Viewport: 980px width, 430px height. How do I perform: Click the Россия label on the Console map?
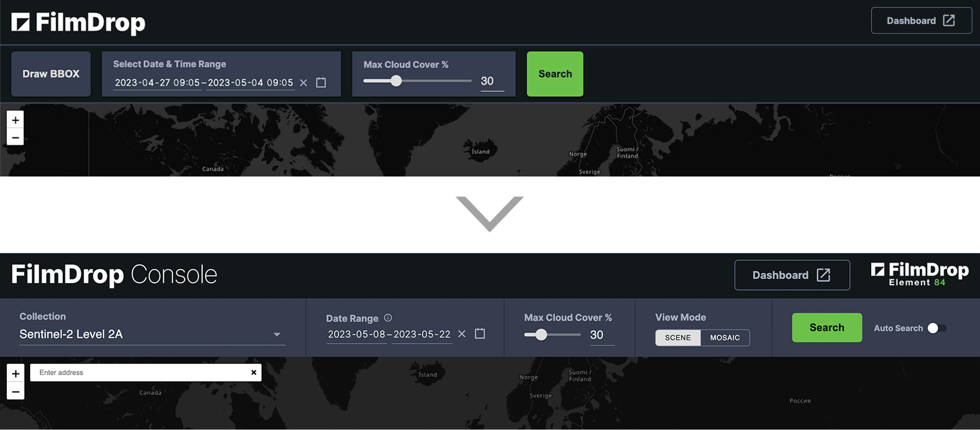click(x=800, y=401)
